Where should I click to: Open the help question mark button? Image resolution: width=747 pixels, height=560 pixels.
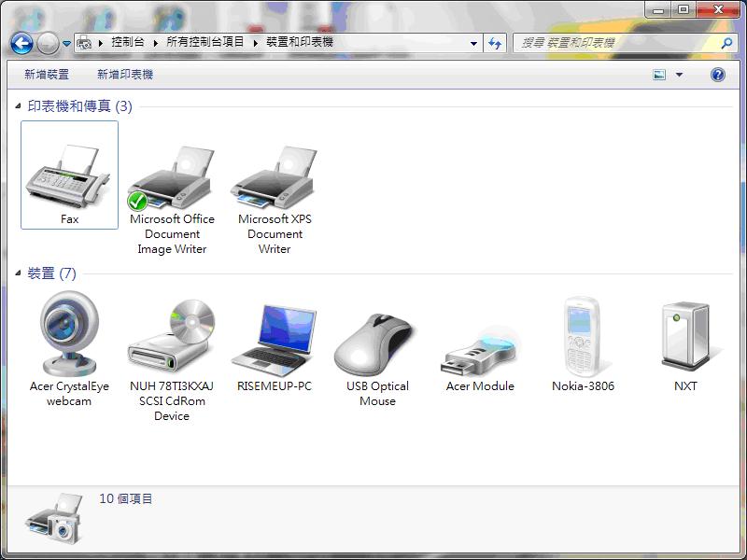(x=717, y=75)
